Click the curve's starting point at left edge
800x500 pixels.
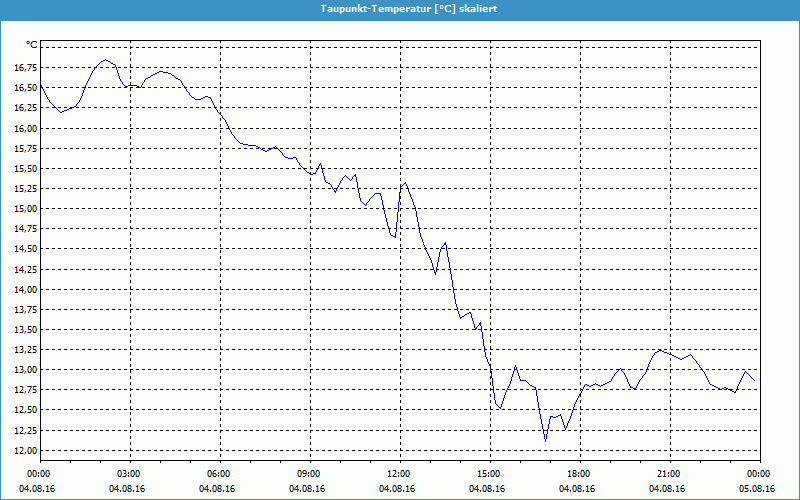(x=40, y=85)
